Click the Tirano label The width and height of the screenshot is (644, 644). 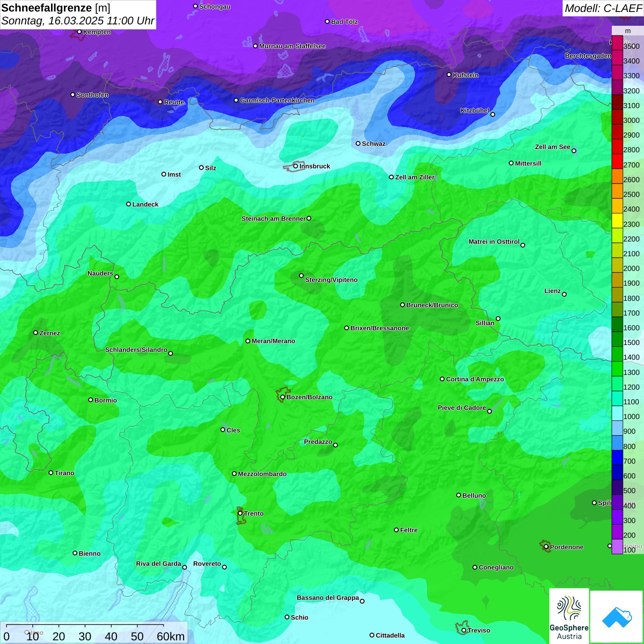tap(64, 473)
